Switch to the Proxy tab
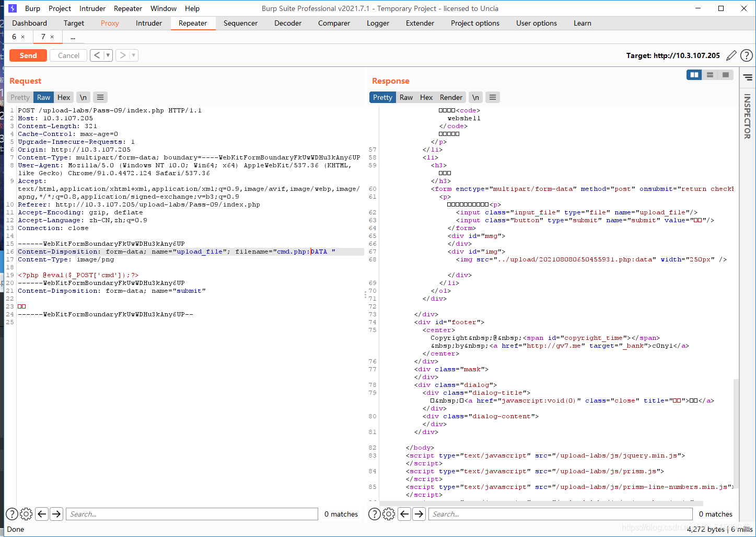 [x=110, y=23]
